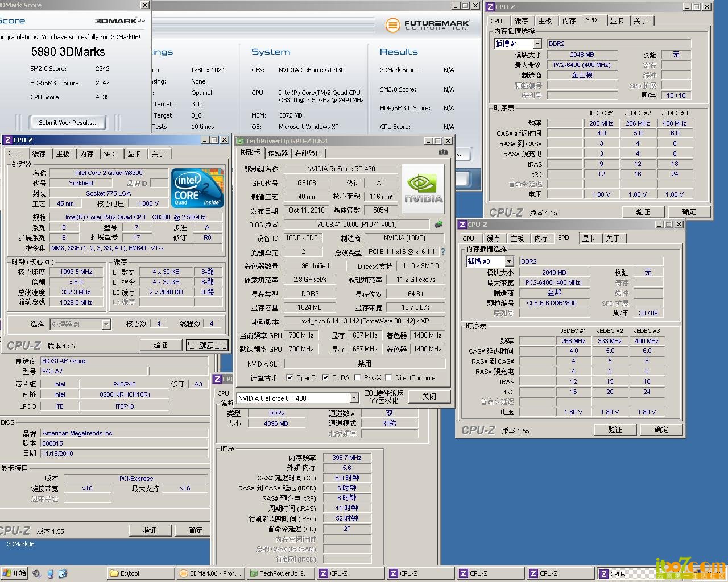Switch to 在线验证 tab in GPU-Z

(x=308, y=153)
